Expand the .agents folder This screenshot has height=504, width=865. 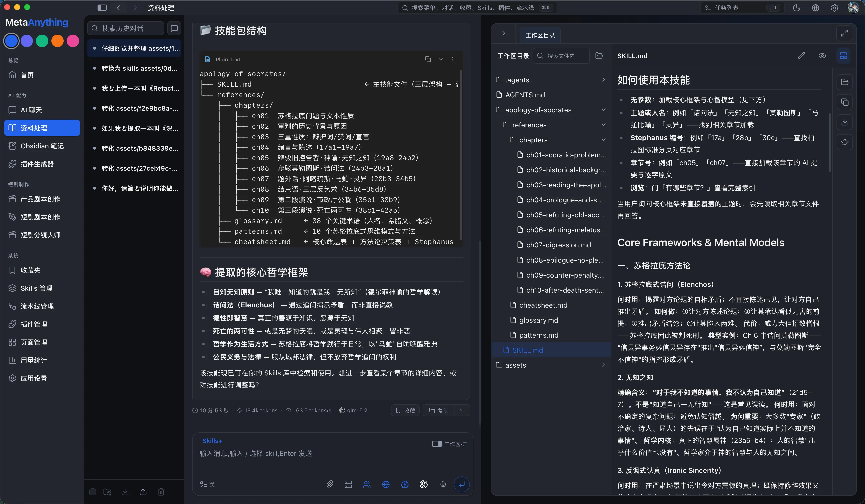(x=551, y=80)
